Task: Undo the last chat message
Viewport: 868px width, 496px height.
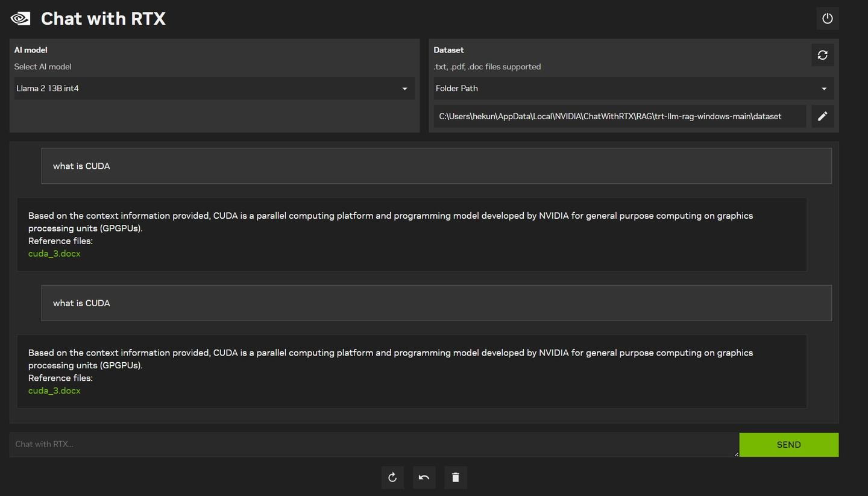Action: point(424,477)
